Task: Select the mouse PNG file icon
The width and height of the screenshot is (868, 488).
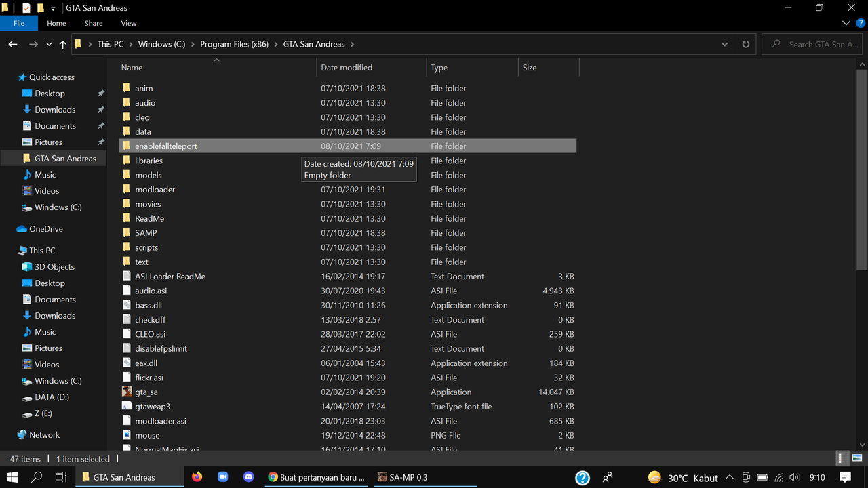Action: pos(127,435)
